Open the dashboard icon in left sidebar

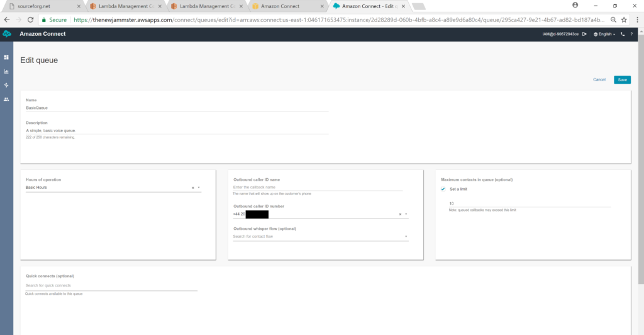pyautogui.click(x=6, y=57)
